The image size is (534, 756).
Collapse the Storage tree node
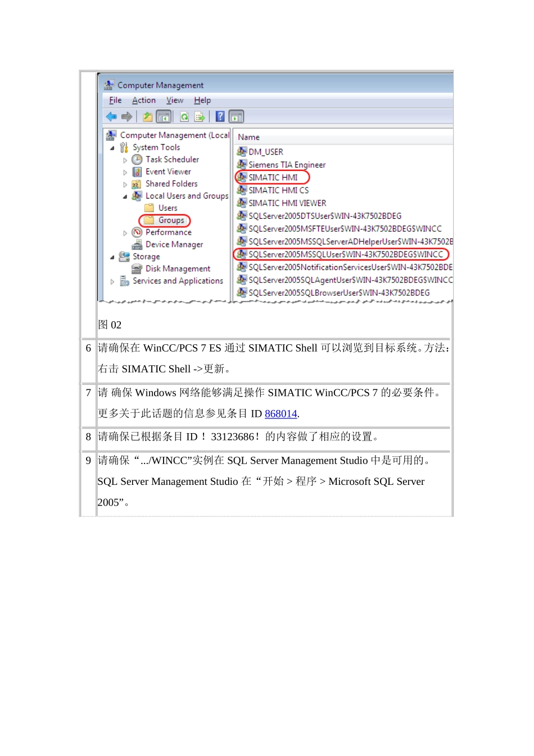pyautogui.click(x=112, y=257)
